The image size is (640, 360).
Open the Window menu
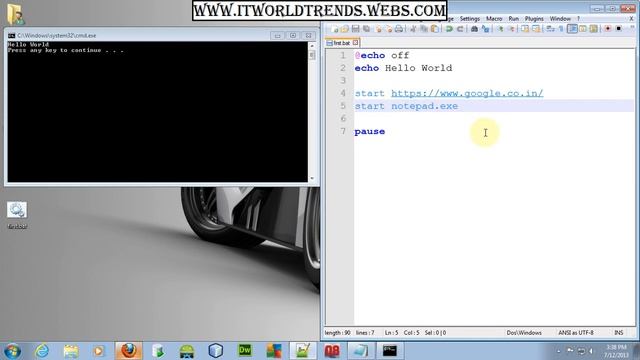tap(560, 19)
